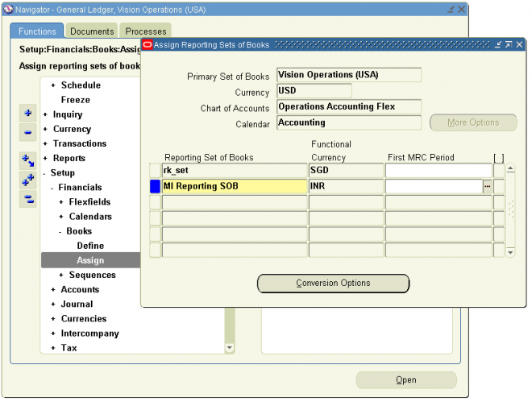The image size is (532, 402).
Task: Switch to the Processes tab
Action: (146, 31)
